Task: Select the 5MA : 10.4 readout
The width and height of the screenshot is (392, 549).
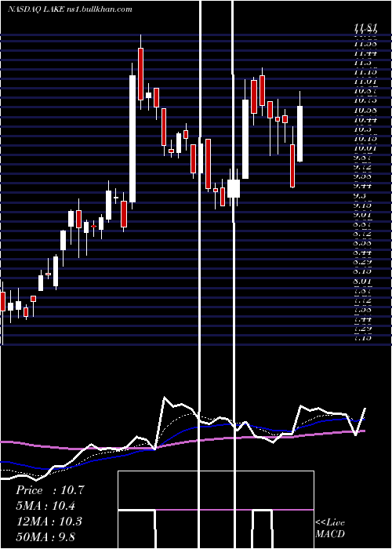Action: [45, 506]
